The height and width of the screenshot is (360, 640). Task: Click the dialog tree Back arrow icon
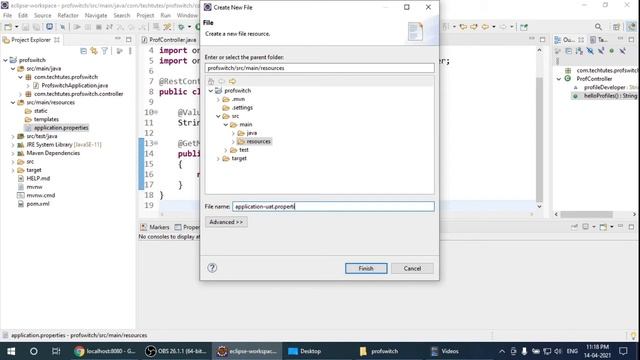tap(222, 81)
